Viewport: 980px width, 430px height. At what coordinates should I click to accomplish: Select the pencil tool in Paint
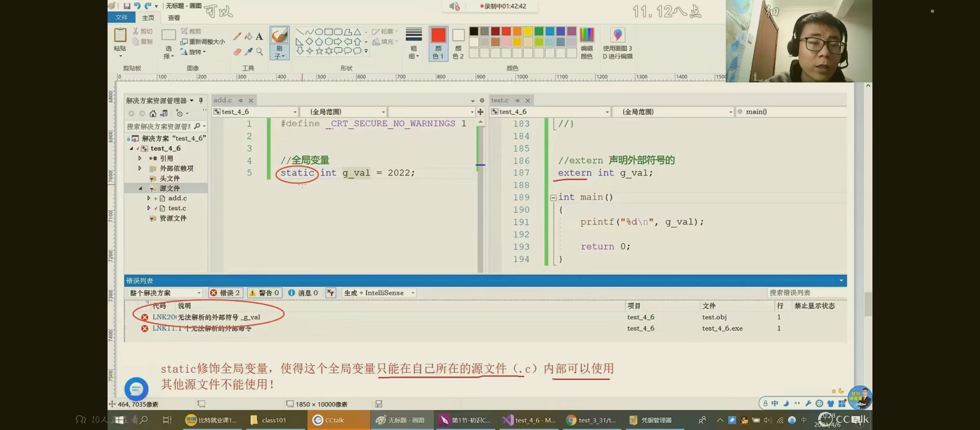pos(237,37)
